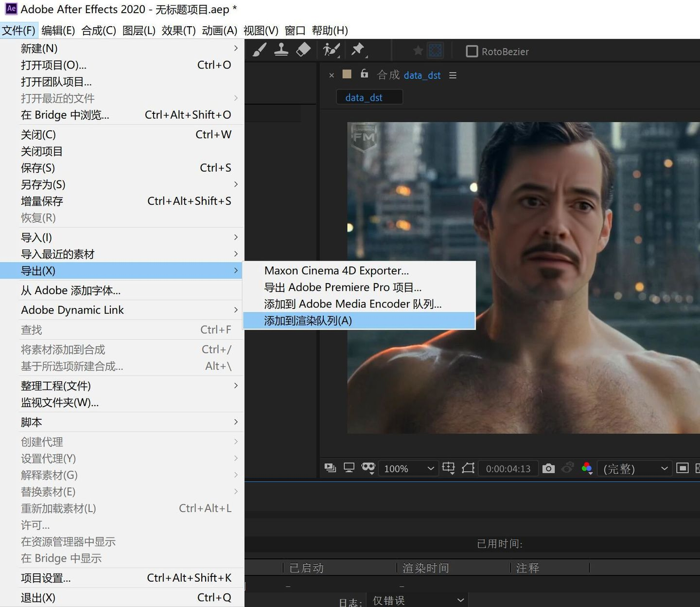
Task: Select the Roto Brush tool
Action: 332,50
